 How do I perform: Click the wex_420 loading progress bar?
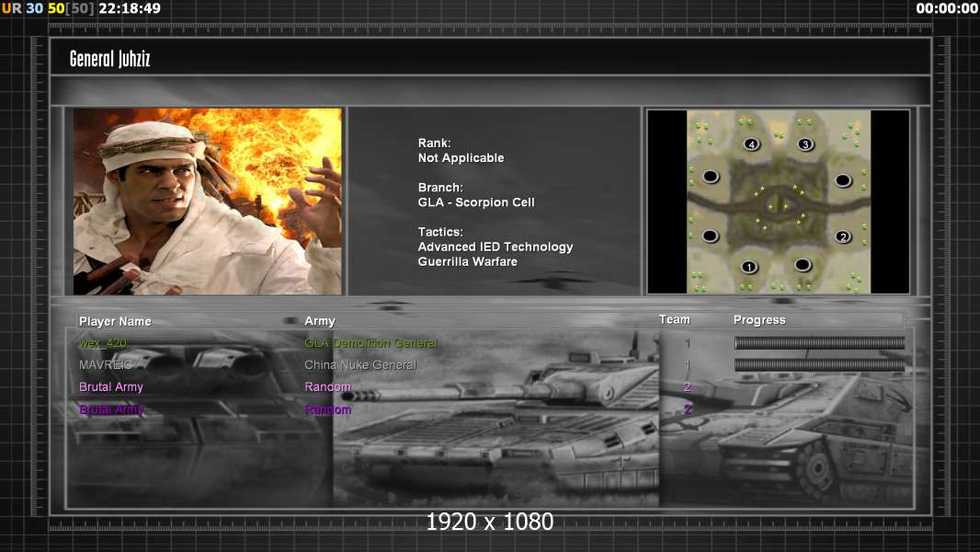[x=819, y=342]
